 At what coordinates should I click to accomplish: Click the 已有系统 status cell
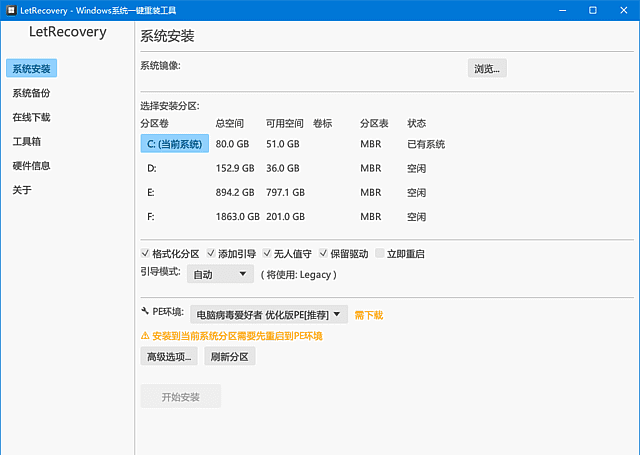click(426, 144)
